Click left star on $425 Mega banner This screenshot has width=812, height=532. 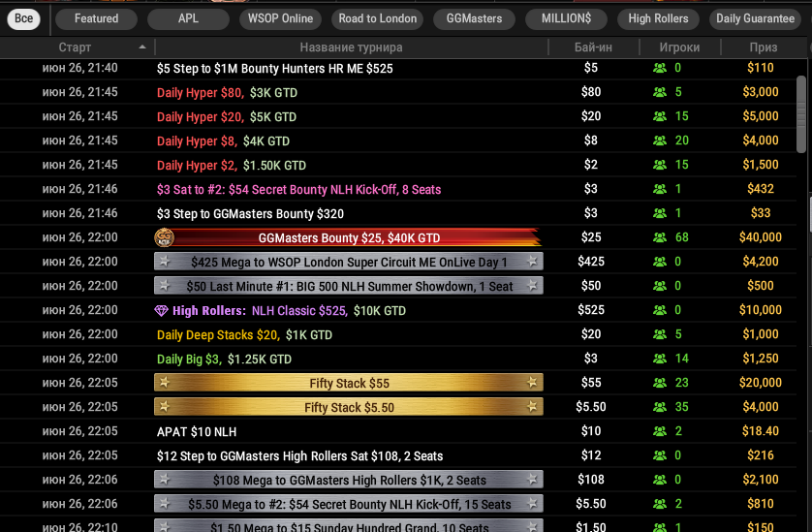[165, 261]
